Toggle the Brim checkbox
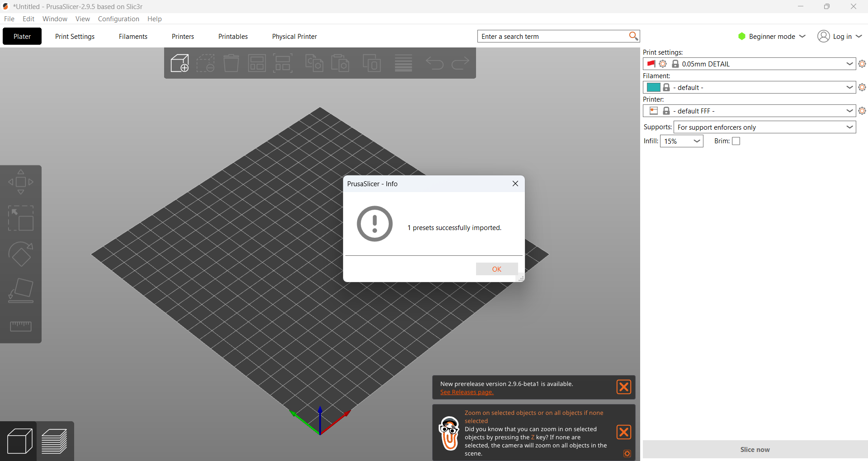Screen dimensions: 868x461 click(x=736, y=141)
